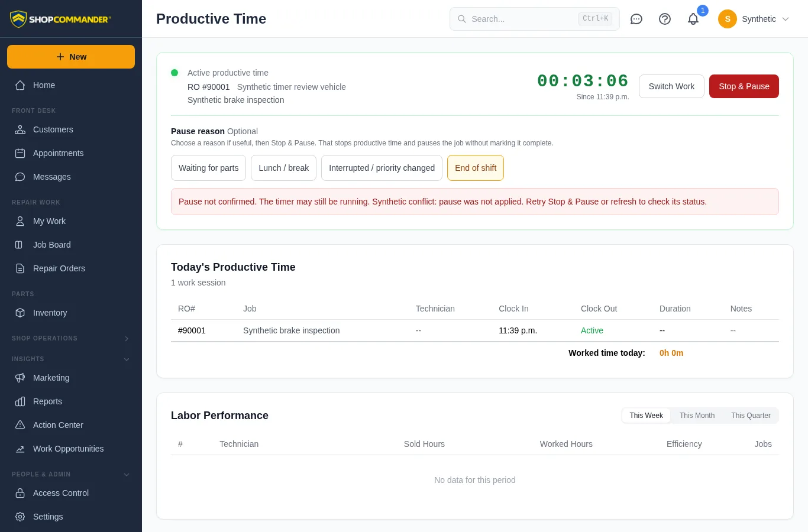Select the My Work person icon
This screenshot has height=532, width=808.
click(20, 221)
